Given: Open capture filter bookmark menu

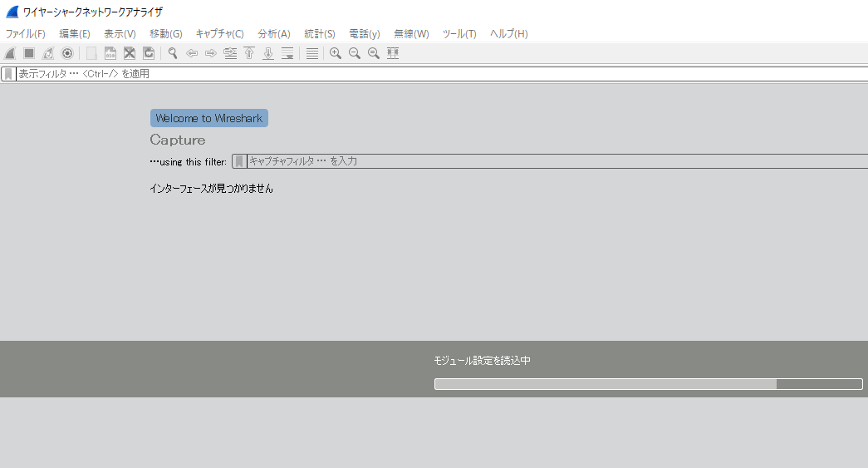Looking at the screenshot, I should pyautogui.click(x=239, y=161).
